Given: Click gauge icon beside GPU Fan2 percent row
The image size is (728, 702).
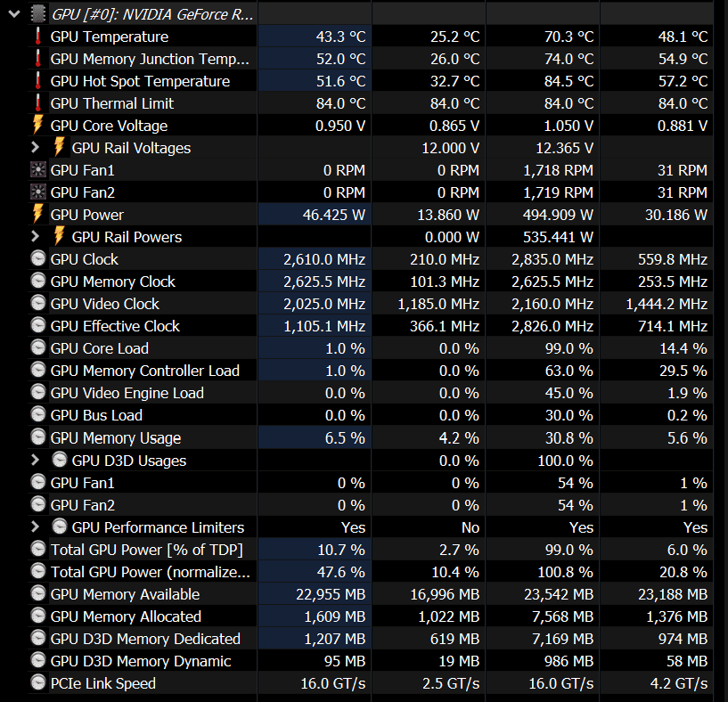Looking at the screenshot, I should (38, 504).
